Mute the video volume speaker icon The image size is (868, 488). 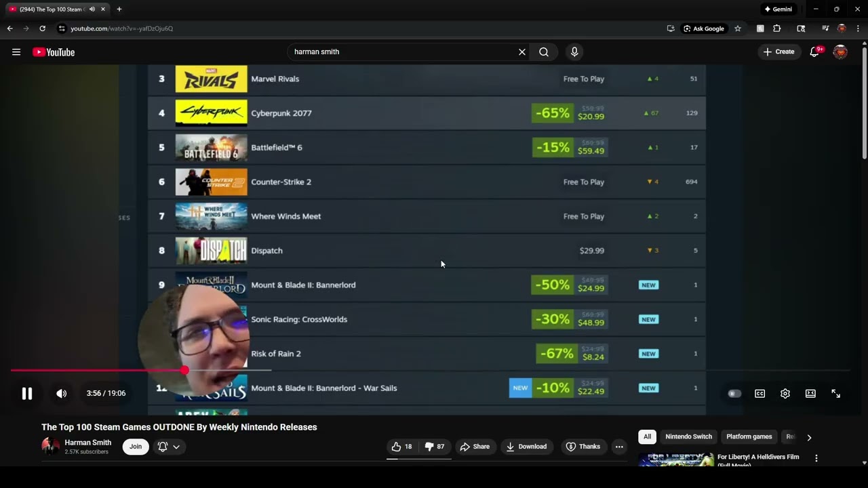(x=62, y=393)
